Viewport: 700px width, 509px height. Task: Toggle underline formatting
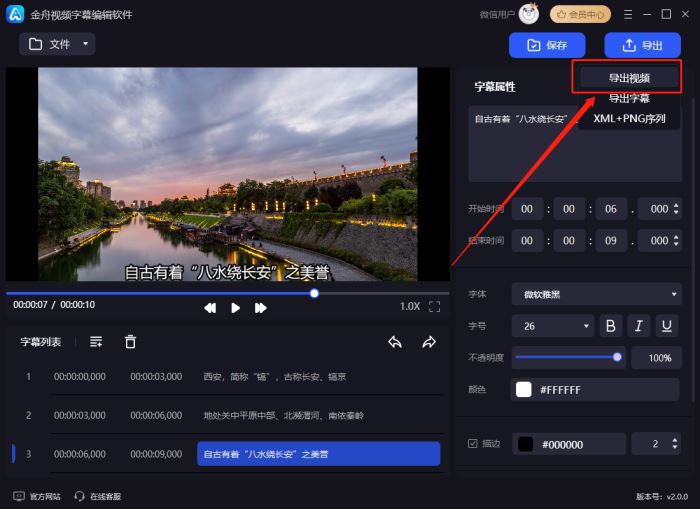click(x=667, y=326)
